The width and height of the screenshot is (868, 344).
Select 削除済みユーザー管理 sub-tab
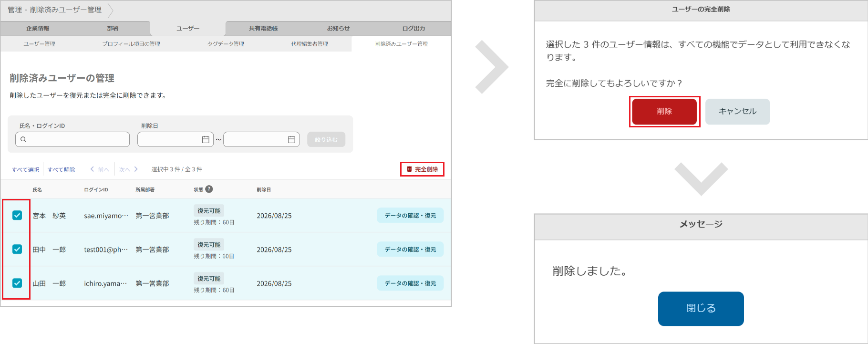402,44
